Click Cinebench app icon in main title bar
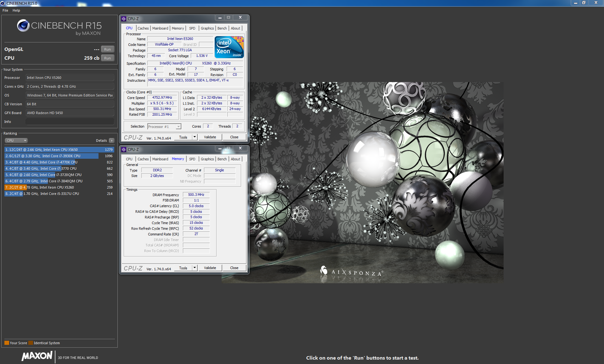The image size is (604, 364). (3, 3)
